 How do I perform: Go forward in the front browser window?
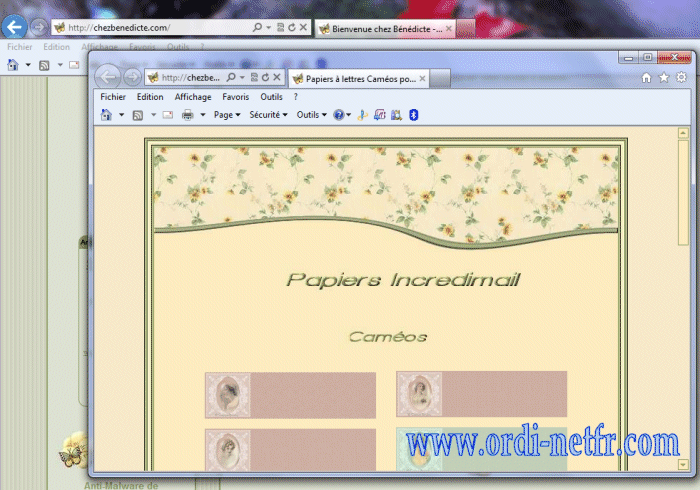click(x=132, y=77)
